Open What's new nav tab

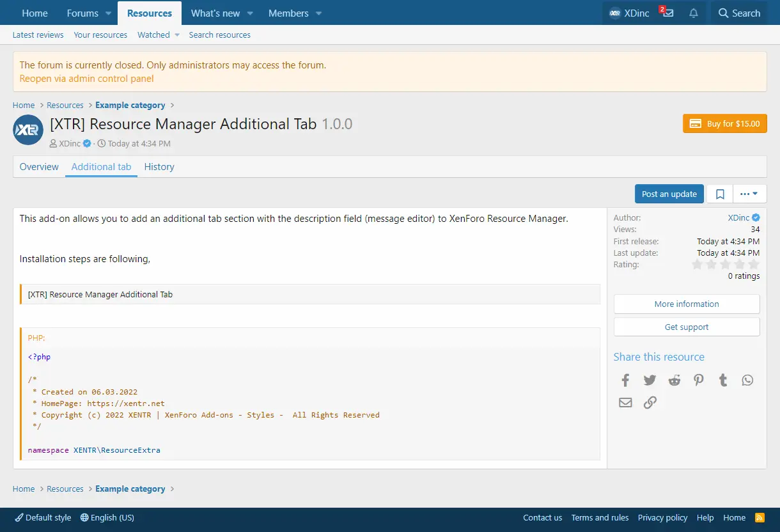click(215, 13)
